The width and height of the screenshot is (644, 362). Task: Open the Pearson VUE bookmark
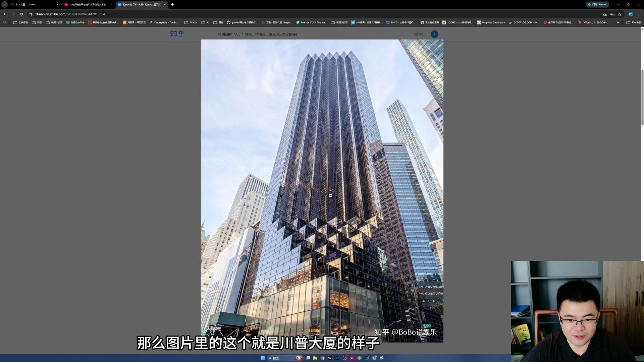tap(311, 22)
